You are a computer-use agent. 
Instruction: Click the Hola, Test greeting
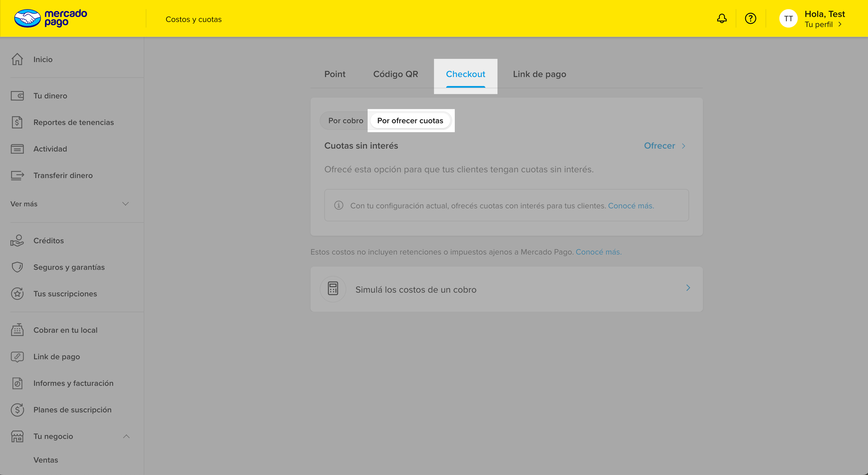pyautogui.click(x=825, y=14)
